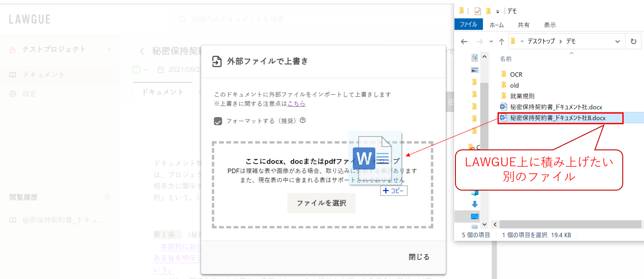Open the 共有 ribbon tab
This screenshot has height=279, width=644.
click(x=524, y=25)
